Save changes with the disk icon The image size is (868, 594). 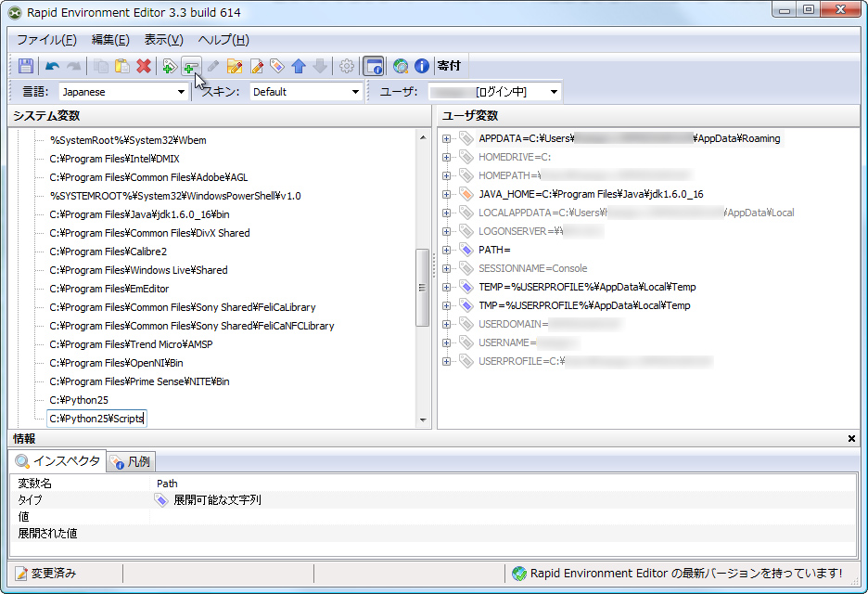point(26,66)
